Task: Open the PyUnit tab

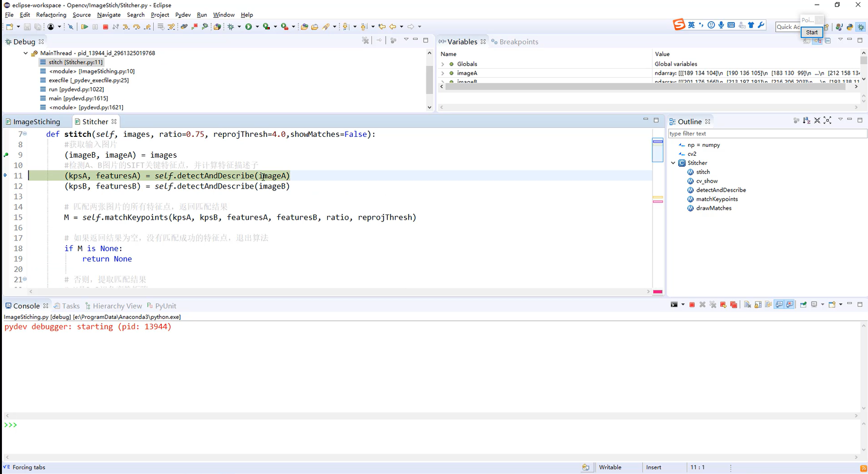Action: click(x=161, y=306)
